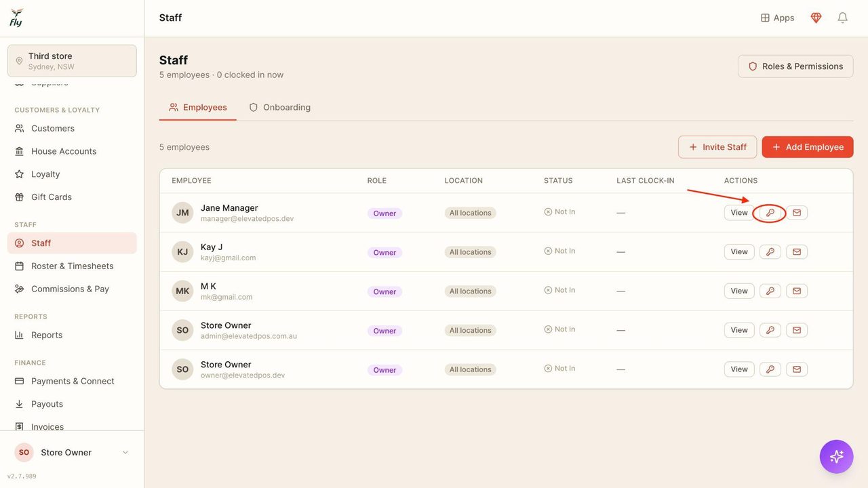Click the email icon for Jane Manager
The width and height of the screenshot is (868, 488).
coord(797,213)
